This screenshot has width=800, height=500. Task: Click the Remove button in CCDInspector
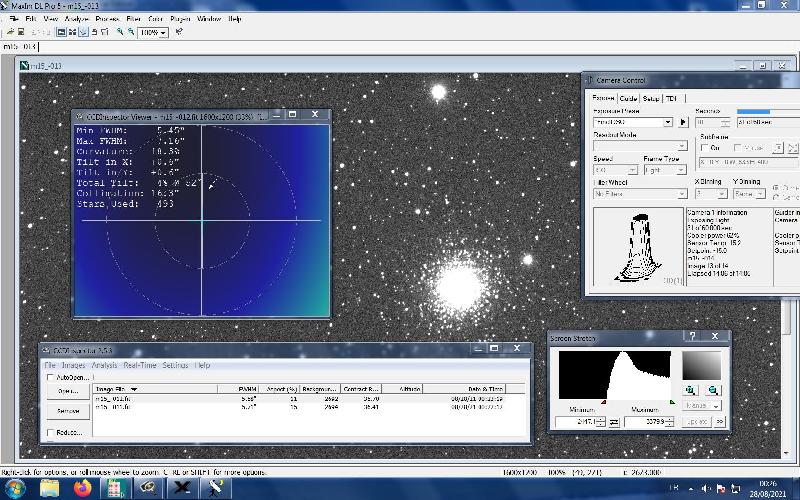click(67, 410)
